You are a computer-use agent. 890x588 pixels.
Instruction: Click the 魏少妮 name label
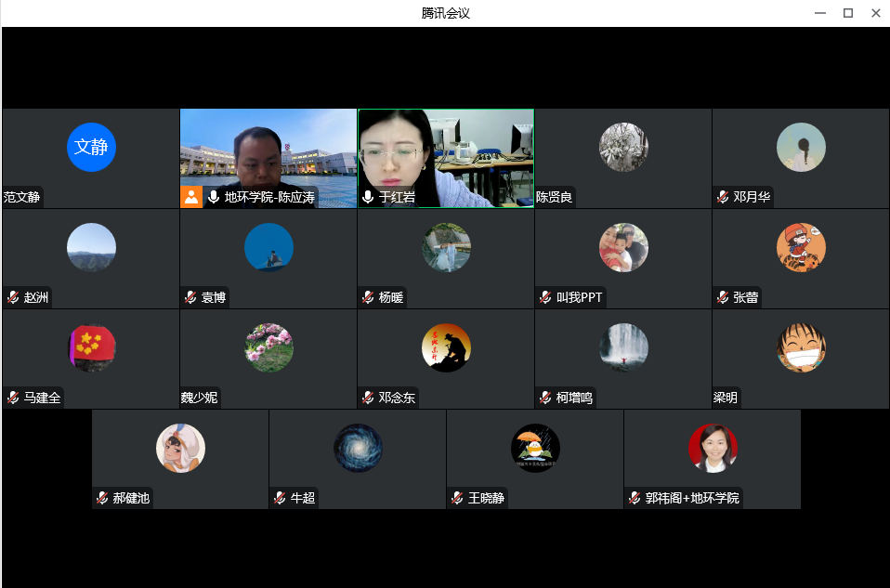[x=201, y=398]
